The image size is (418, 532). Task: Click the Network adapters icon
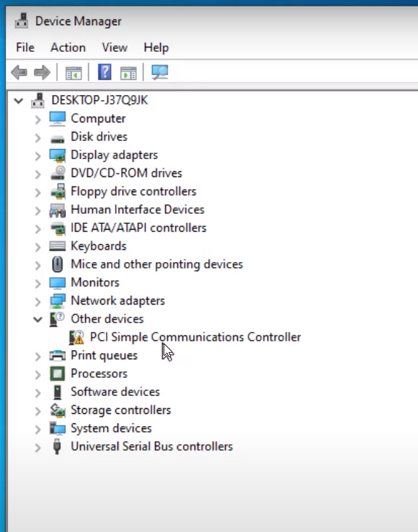pyautogui.click(x=58, y=301)
